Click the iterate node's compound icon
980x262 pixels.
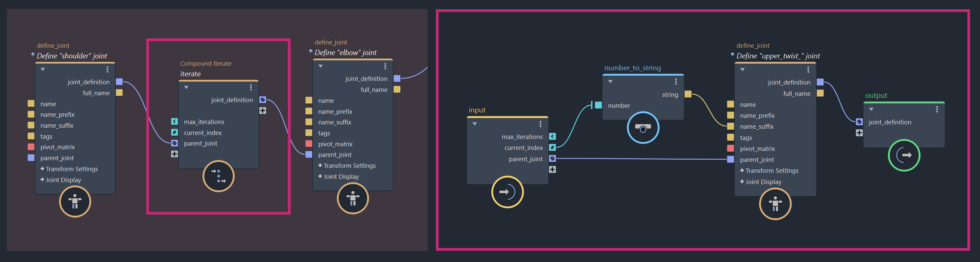point(218,176)
